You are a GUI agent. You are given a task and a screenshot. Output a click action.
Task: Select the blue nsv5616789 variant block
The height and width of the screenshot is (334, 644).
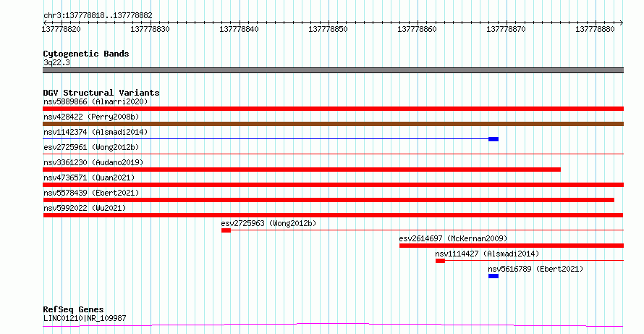493,276
